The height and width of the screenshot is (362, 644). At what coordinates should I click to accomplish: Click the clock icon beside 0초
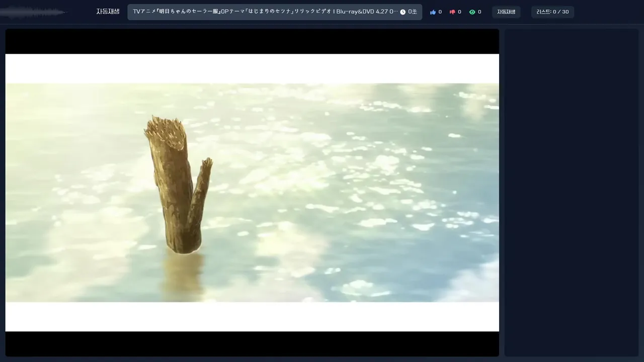403,12
